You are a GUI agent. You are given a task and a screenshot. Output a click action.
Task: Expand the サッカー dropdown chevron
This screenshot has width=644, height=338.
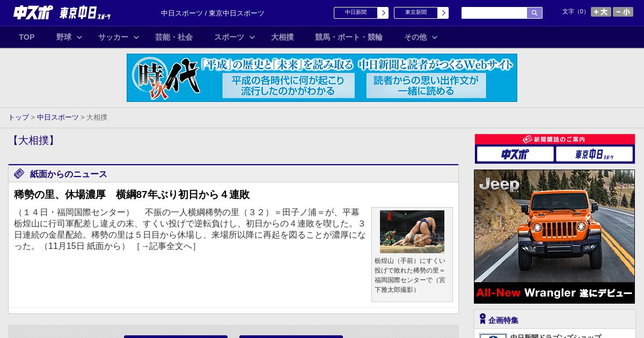136,37
